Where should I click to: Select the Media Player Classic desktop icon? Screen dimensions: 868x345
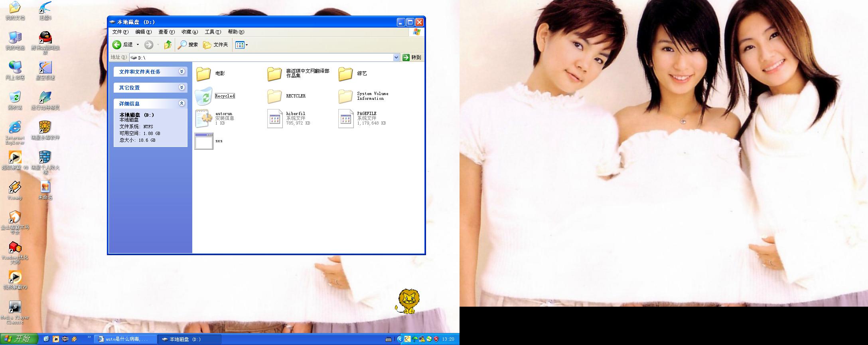[x=15, y=312]
